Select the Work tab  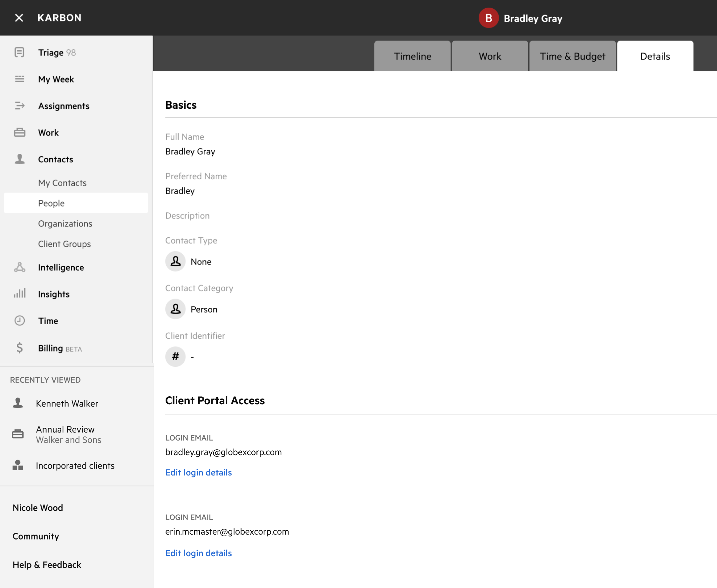click(489, 56)
